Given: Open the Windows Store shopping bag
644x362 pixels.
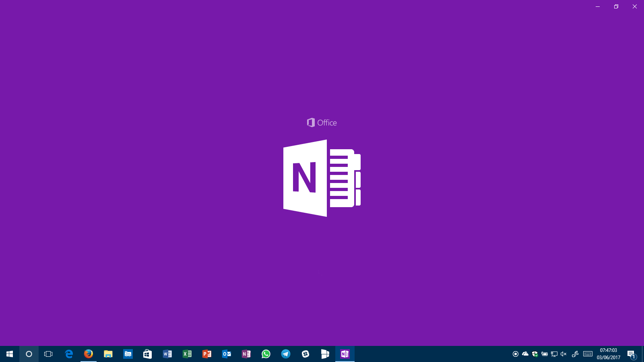Looking at the screenshot, I should coord(147,354).
